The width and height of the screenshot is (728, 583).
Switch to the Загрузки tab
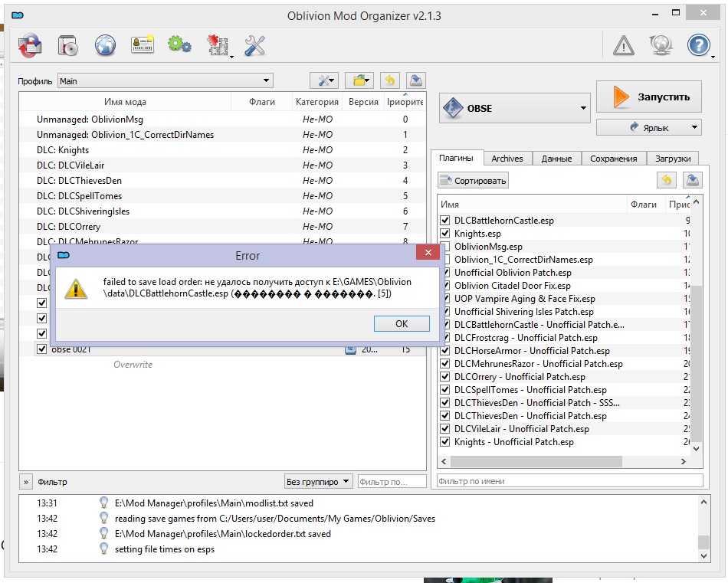click(x=673, y=159)
